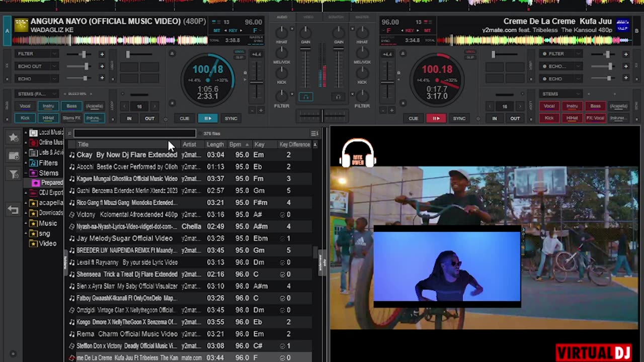
Task: Open the browser options menu icon beside search
Action: [x=314, y=134]
